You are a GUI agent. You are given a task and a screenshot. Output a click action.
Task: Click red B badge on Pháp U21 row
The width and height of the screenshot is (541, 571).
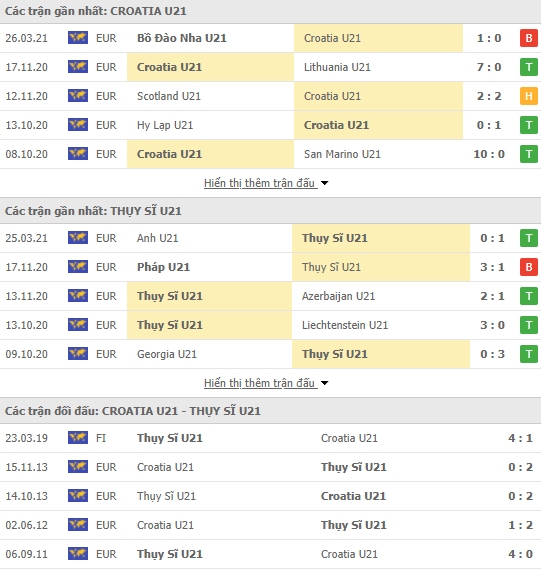pos(529,267)
